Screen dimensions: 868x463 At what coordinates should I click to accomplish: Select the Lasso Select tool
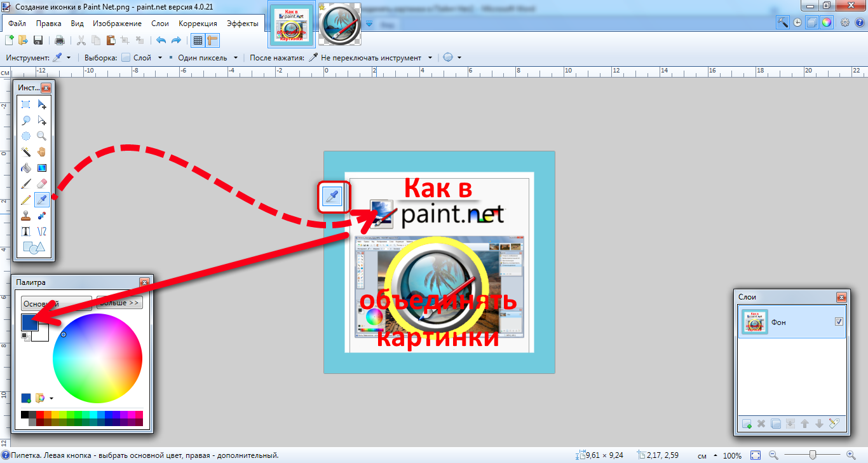[26, 120]
